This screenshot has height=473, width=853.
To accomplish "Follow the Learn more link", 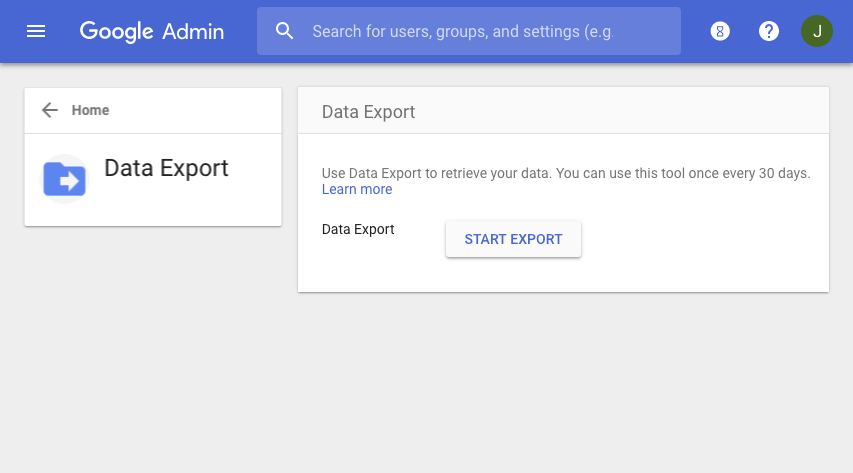I will 357,189.
